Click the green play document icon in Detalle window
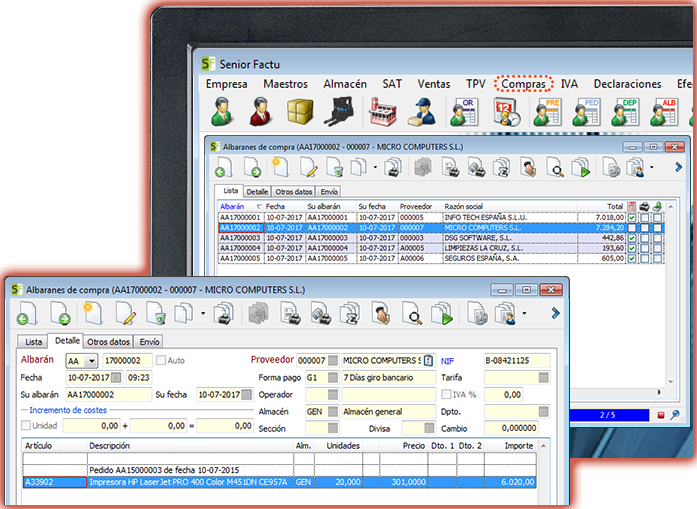Viewport: 697px width, 509px height. 441,313
